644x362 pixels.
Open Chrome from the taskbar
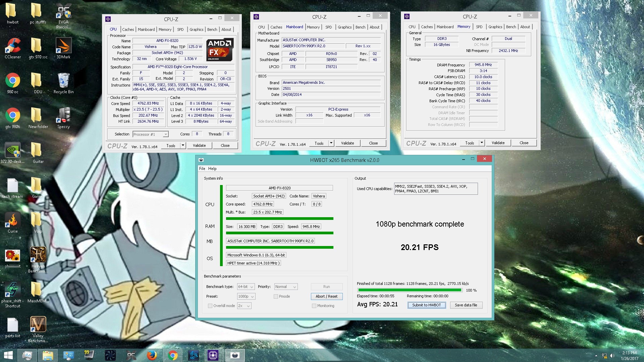(173, 355)
